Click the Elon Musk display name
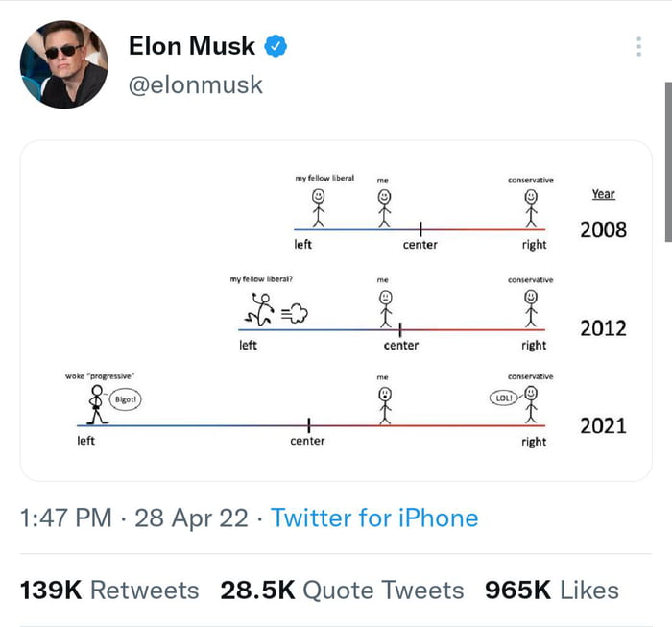 (x=192, y=46)
